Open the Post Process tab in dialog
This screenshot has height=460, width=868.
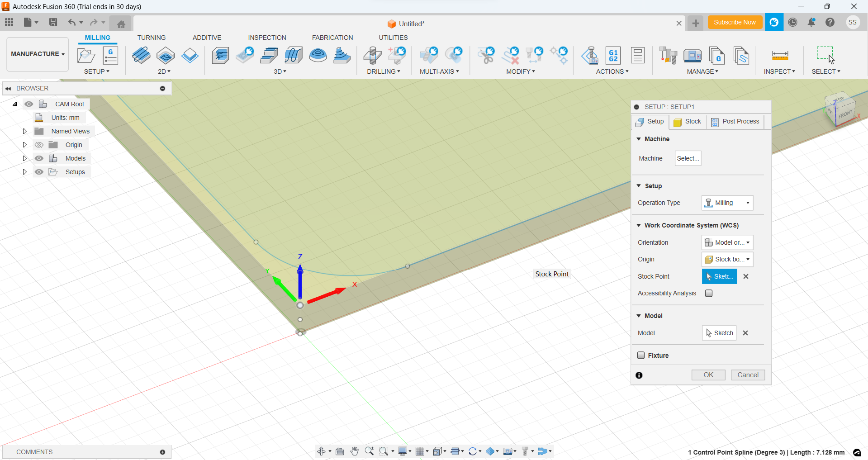735,122
